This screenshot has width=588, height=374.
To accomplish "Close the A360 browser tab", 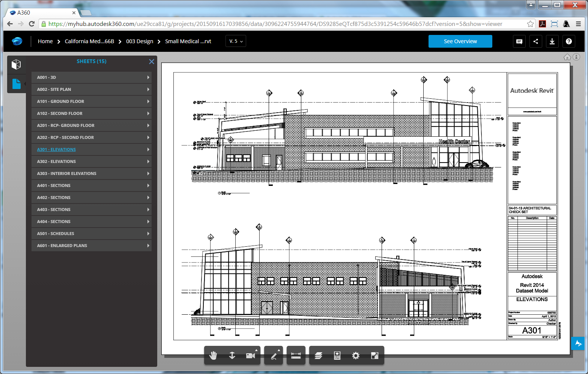I will [74, 13].
